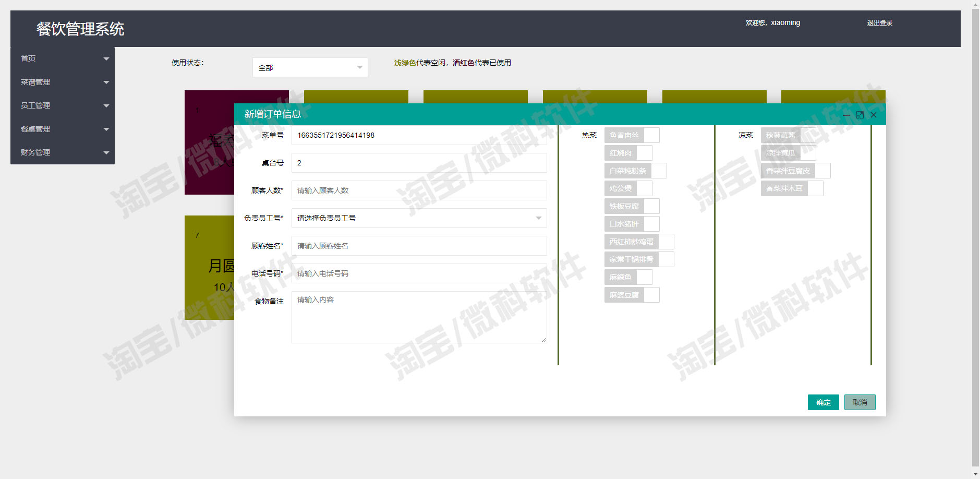The image size is (980, 479).
Task: Click the olive table 7 card
Action: coord(209,268)
